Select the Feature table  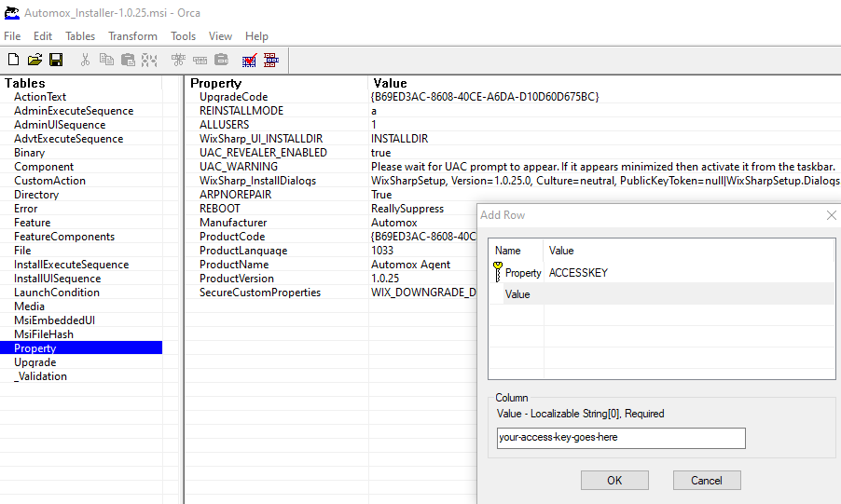[x=33, y=222]
